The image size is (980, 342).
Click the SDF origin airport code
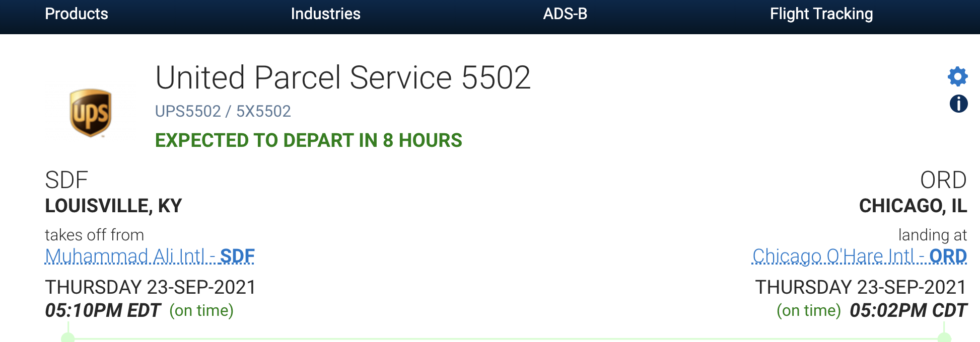tap(66, 180)
